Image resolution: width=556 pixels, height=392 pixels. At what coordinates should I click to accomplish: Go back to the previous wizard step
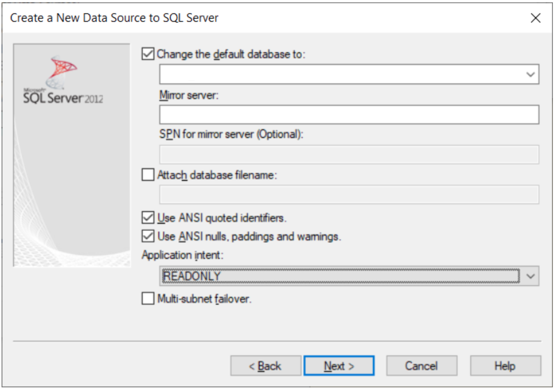pyautogui.click(x=267, y=366)
